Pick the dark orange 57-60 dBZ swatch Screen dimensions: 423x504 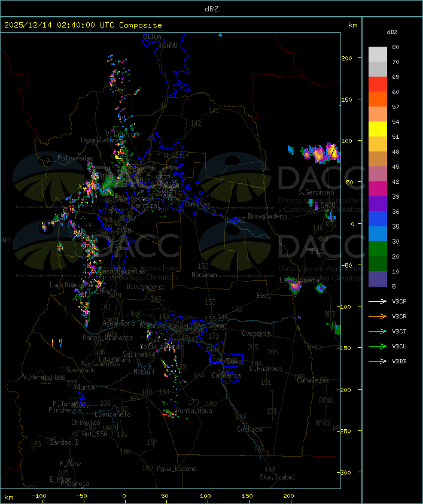tap(378, 99)
